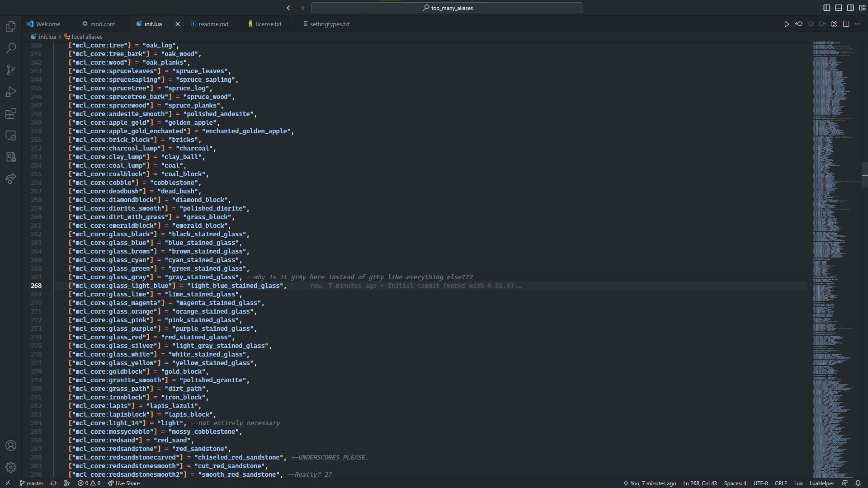Open the editor More Actions ellipsis menu
The width and height of the screenshot is (868, 488).
(x=858, y=24)
